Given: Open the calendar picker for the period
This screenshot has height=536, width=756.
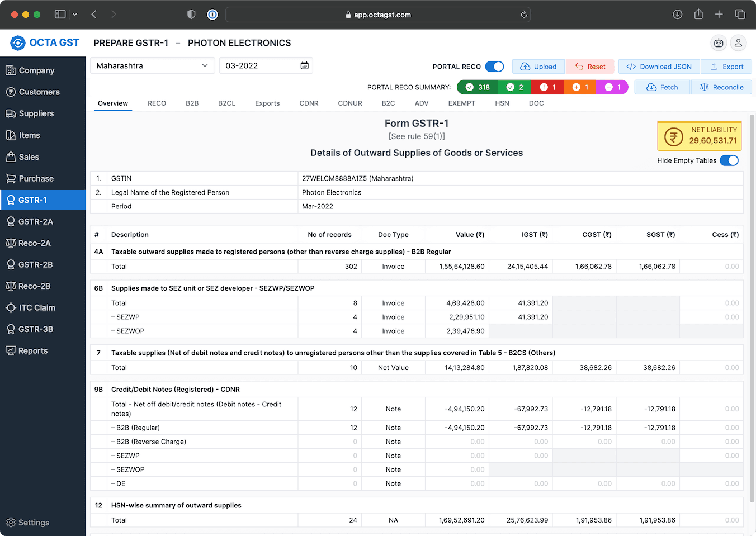Looking at the screenshot, I should tap(304, 66).
